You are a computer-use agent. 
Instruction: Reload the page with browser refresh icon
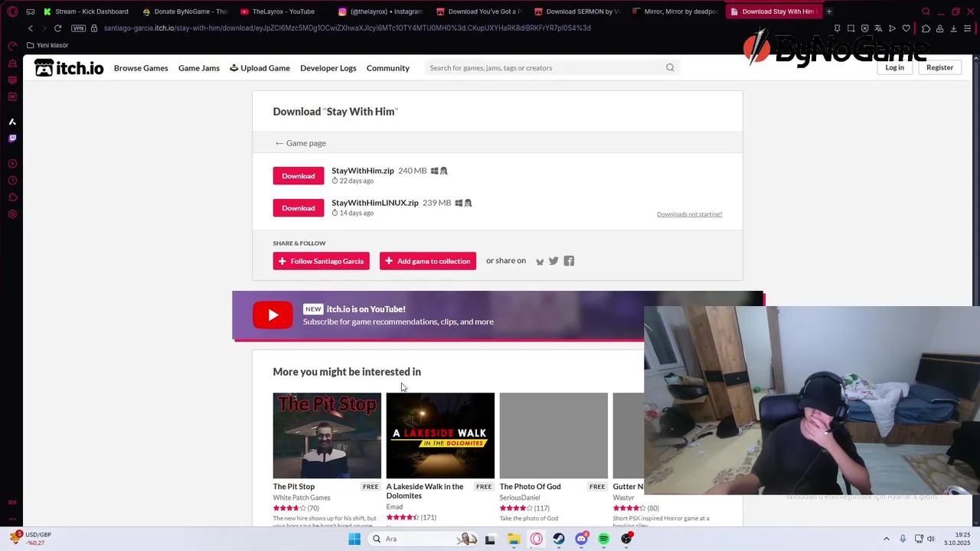click(57, 28)
